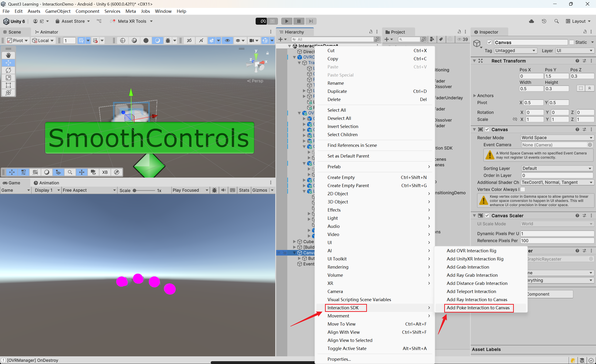Switch to the Animator tab
This screenshot has height=364, width=596.
pos(47,32)
